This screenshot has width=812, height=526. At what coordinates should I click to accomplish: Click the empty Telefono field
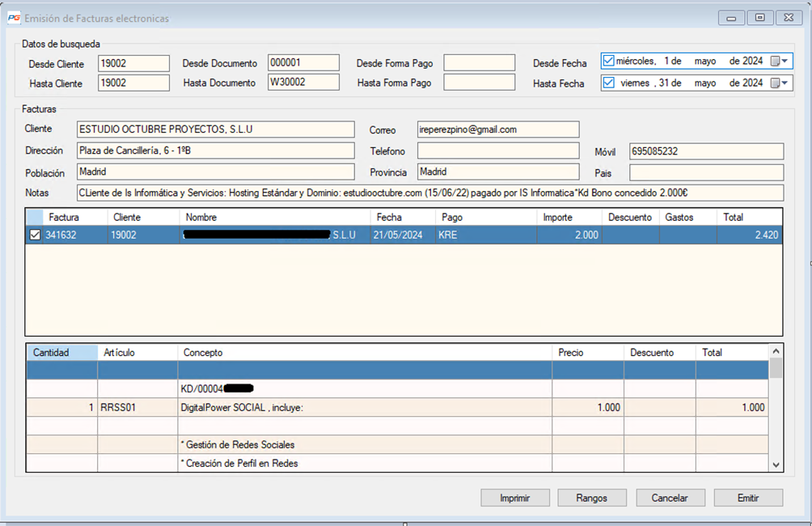(x=498, y=151)
